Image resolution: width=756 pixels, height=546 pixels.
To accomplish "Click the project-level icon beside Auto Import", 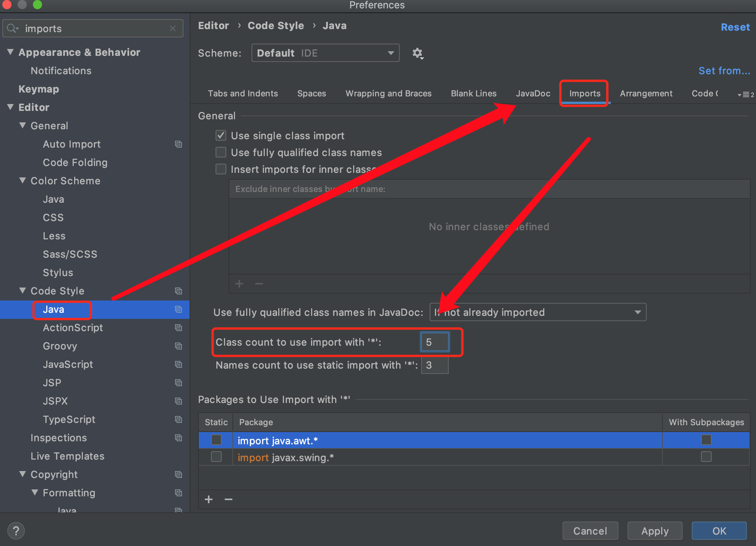I will [178, 144].
